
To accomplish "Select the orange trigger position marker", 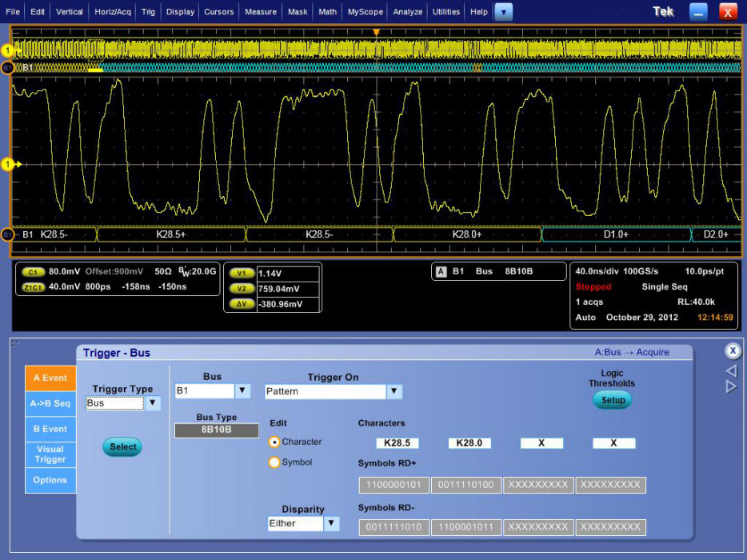I will click(x=377, y=33).
